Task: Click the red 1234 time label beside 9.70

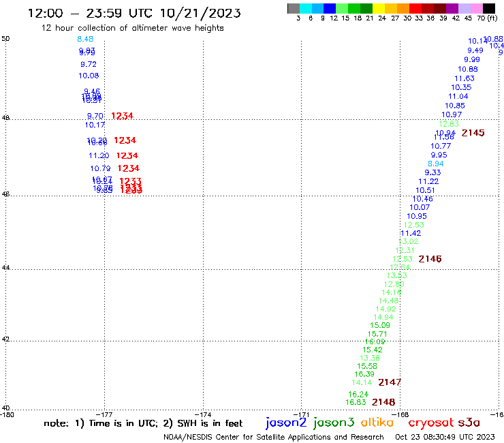Action: click(x=122, y=116)
